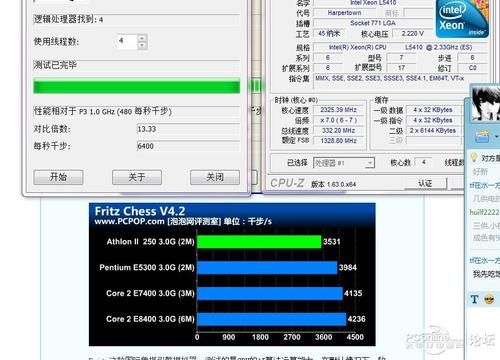
Task: Click the 关于 (About) button
Action: coord(137,177)
